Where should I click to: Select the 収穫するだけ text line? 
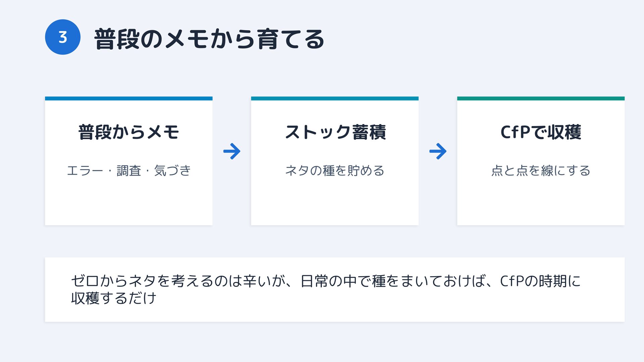click(x=114, y=298)
